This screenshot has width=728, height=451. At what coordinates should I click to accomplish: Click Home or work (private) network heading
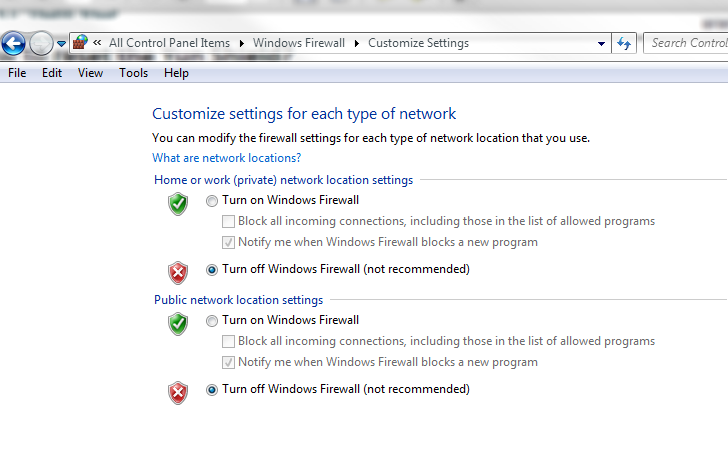(283, 180)
